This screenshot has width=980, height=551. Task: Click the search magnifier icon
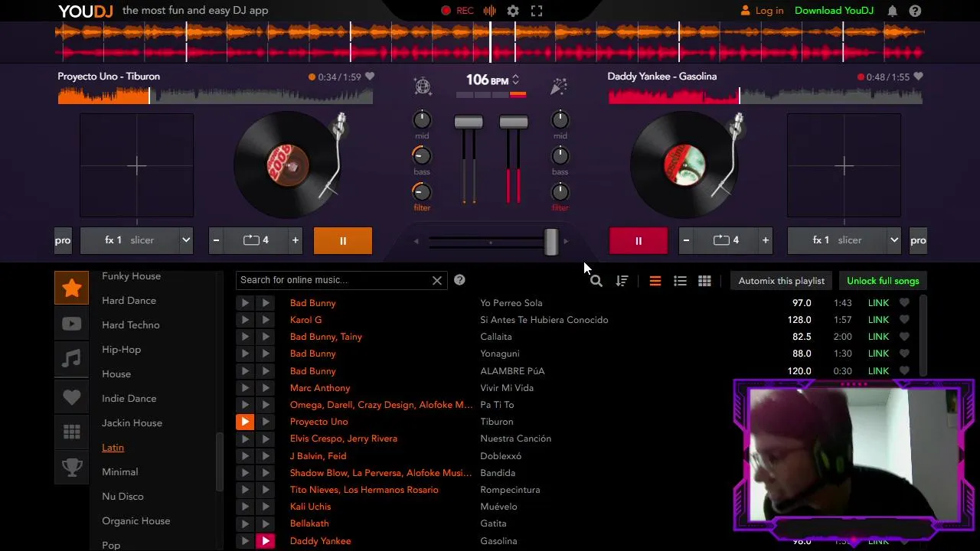point(596,281)
